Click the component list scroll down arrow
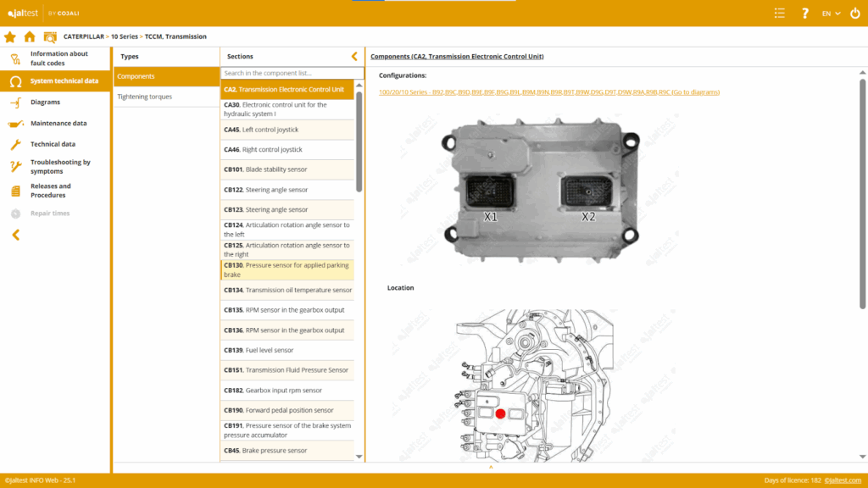 pyautogui.click(x=359, y=457)
